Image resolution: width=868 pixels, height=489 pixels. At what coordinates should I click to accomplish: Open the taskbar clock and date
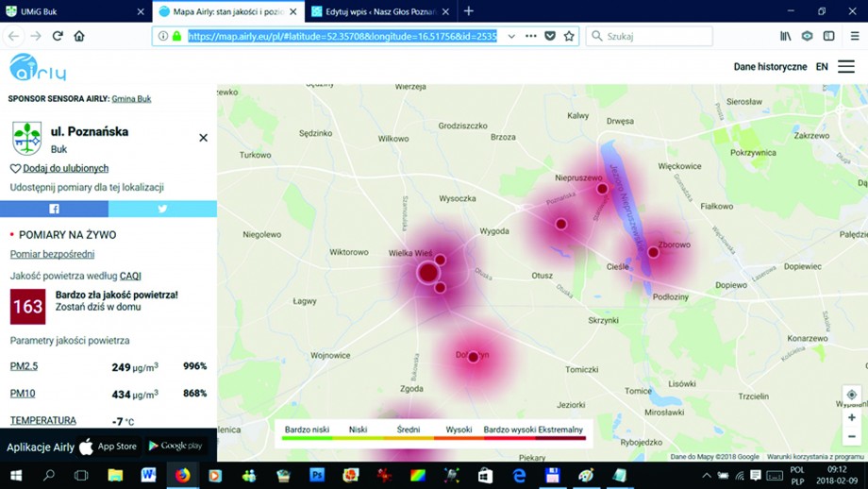tap(837, 475)
